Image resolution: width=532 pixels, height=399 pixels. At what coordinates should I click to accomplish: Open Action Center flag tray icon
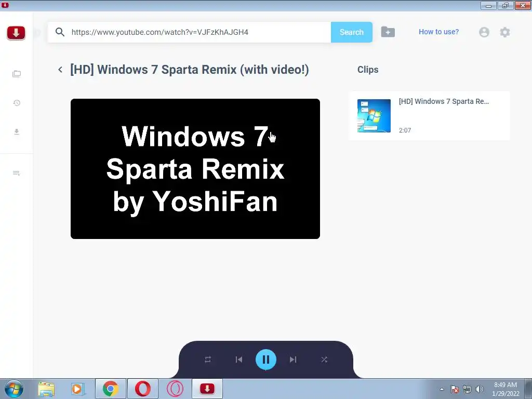click(x=455, y=389)
